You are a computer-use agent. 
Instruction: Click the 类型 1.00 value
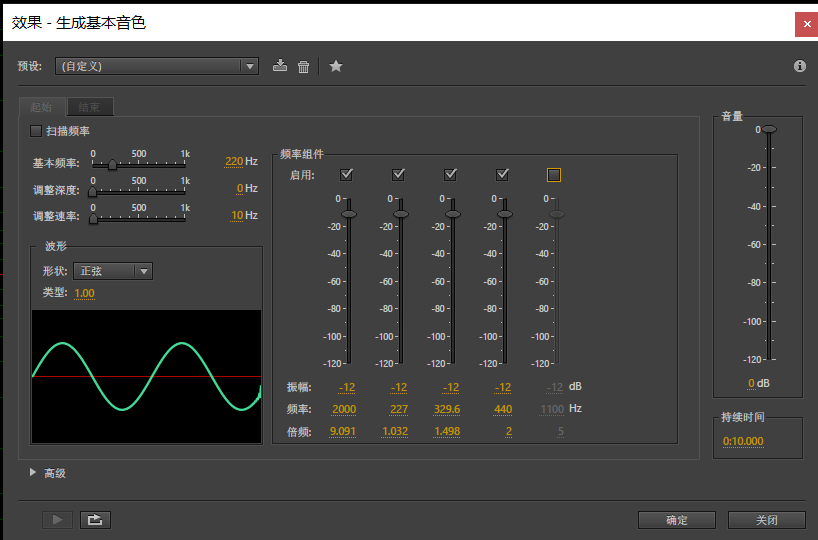tap(85, 293)
